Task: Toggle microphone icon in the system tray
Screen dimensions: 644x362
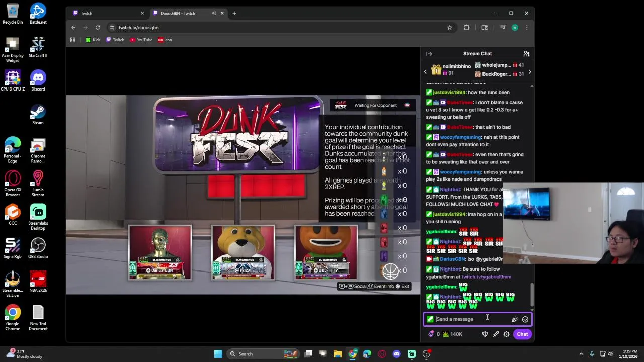Action: [x=592, y=354]
